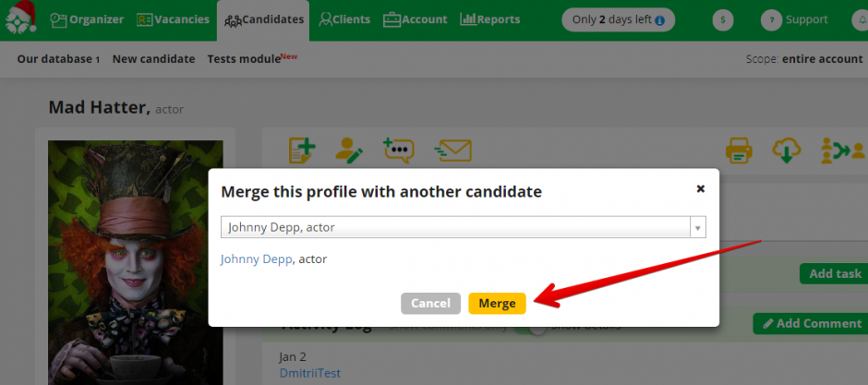The height and width of the screenshot is (385, 868).
Task: Toggle the show details switch in Activity log
Action: tap(529, 326)
